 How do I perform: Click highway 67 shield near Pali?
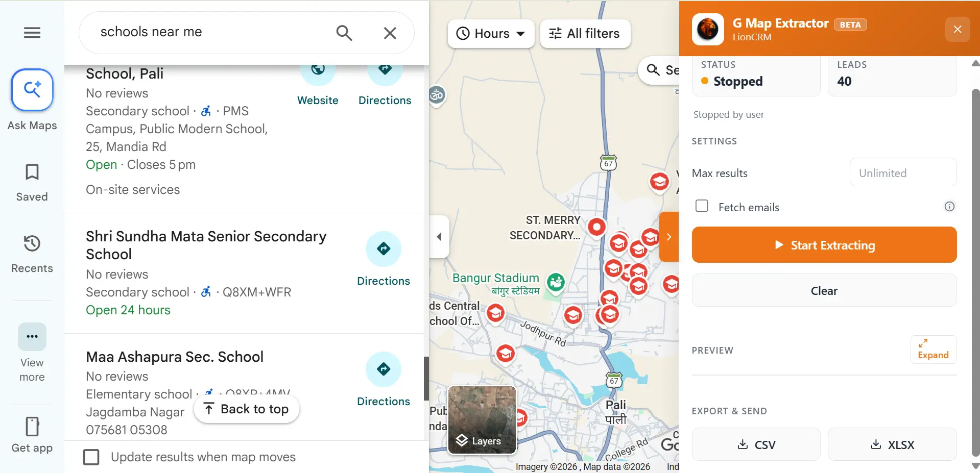tap(614, 380)
